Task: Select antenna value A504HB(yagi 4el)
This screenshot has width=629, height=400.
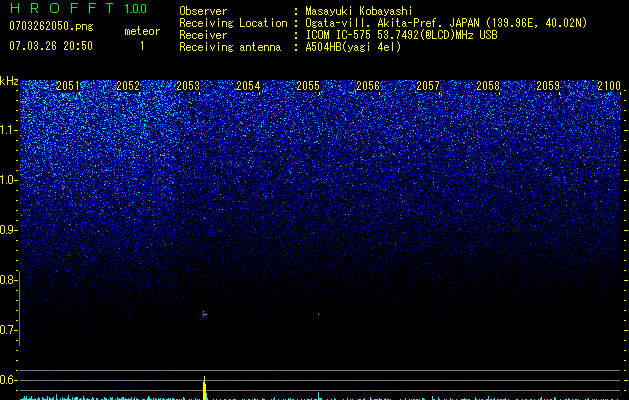Action: 353,47
